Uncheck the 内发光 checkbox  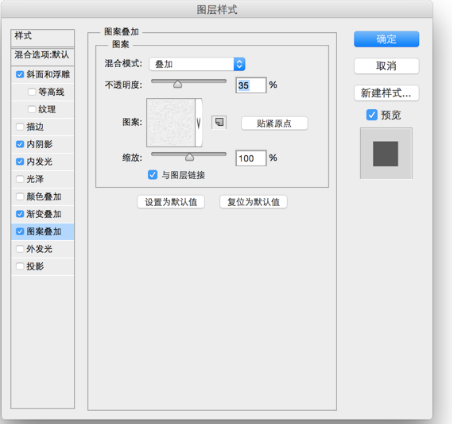(20, 162)
